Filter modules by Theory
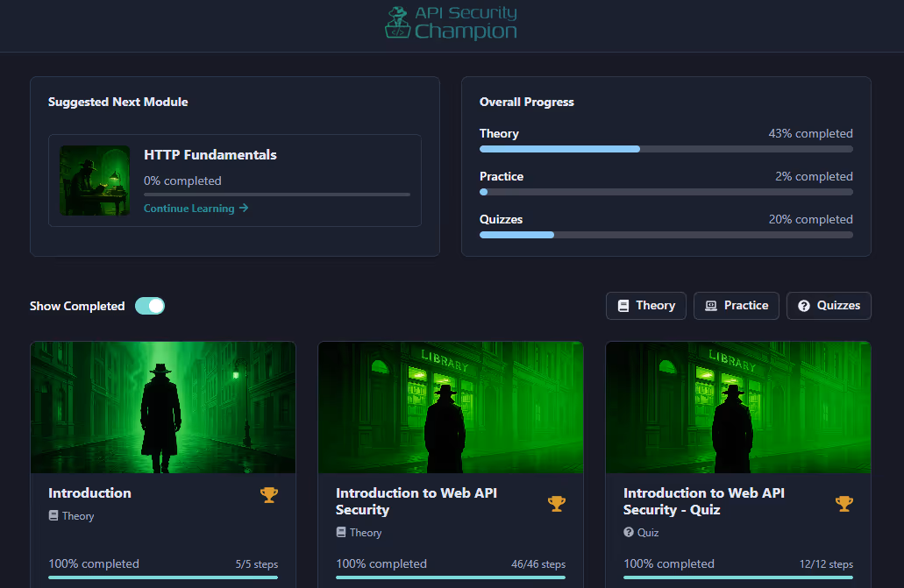This screenshot has height=588, width=904. pos(646,306)
